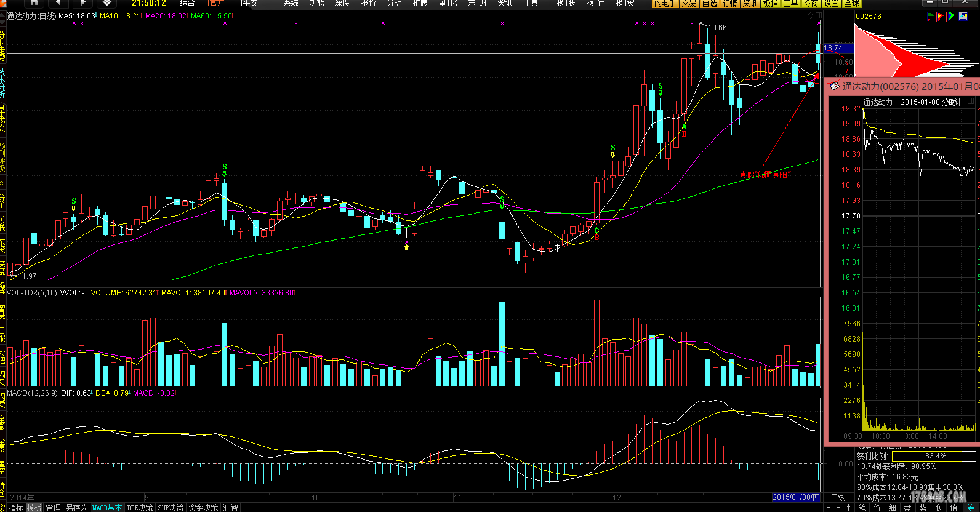980x512 pixels.
Task: Open the 量化 menu
Action: (x=448, y=3)
